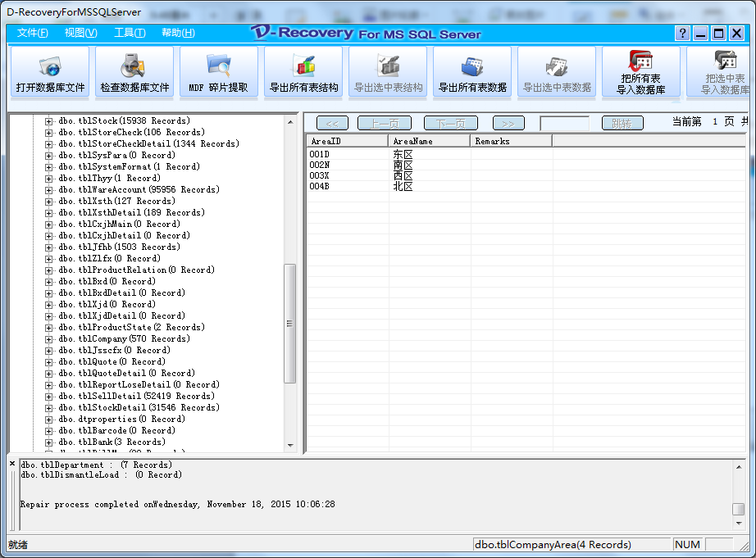Go to first page button <<
Screen dimensions: 756x558
click(332, 124)
